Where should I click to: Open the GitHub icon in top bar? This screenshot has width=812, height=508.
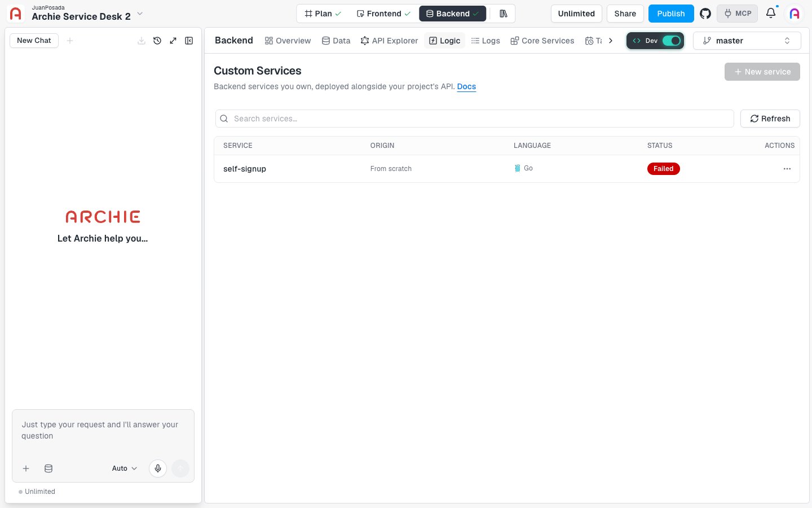pyautogui.click(x=705, y=14)
